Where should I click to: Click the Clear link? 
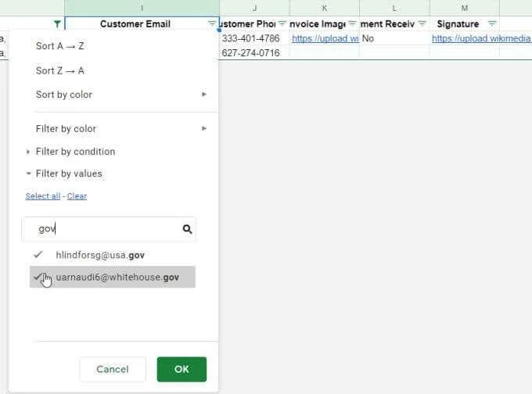[x=77, y=196]
